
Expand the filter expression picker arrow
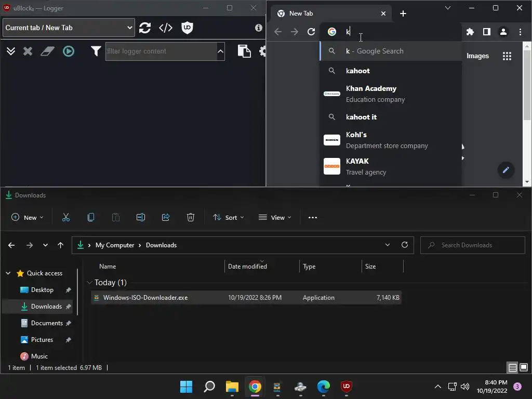click(x=220, y=51)
